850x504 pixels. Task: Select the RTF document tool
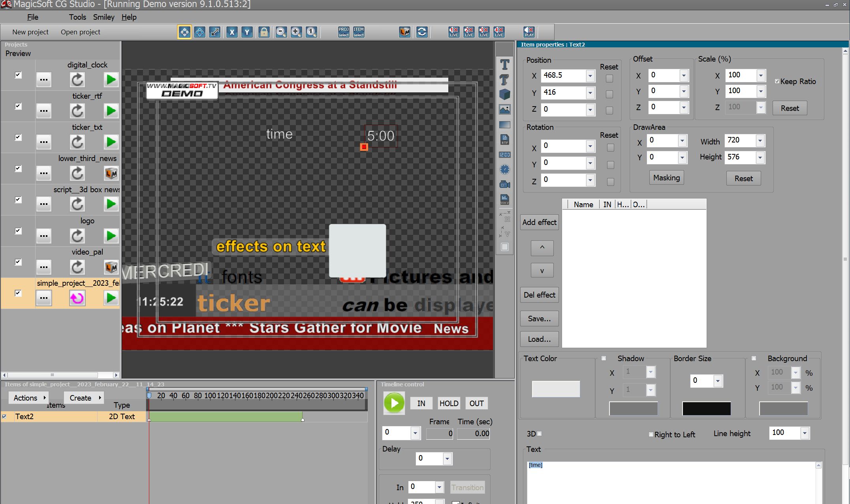504,139
